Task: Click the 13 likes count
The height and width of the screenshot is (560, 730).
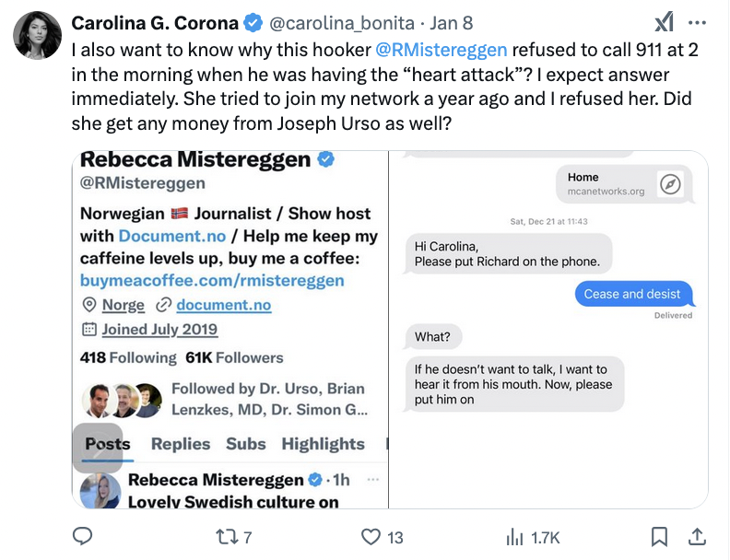Action: point(395,537)
